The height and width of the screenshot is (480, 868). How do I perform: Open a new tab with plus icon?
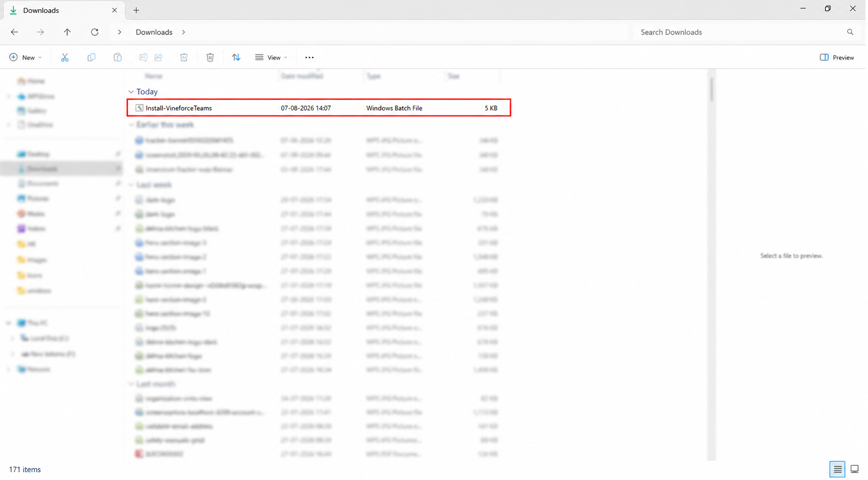[x=136, y=10]
